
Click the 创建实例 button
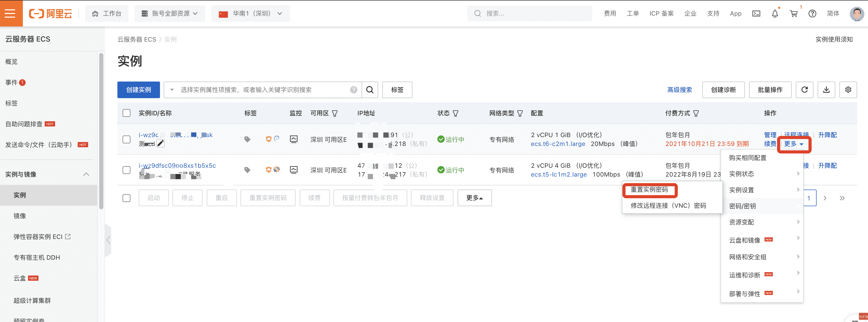point(138,90)
